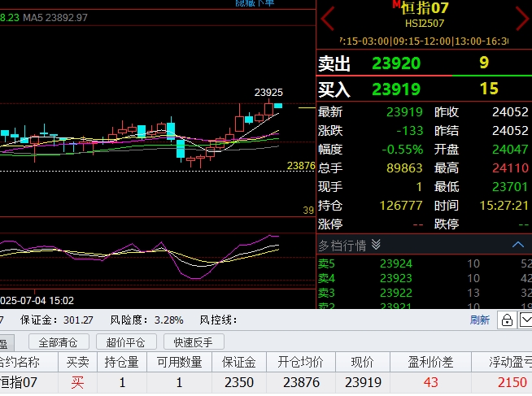Sort by 持仓量 column header
This screenshot has width=532, height=396.
coord(122,362)
